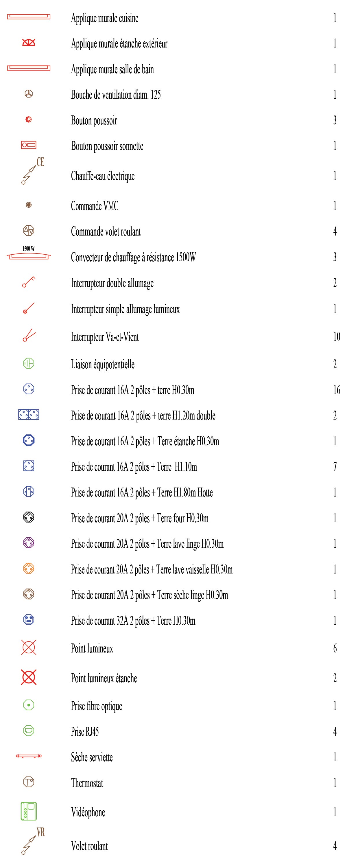Click the Sèche serviette red symbol
The image size is (347, 868).
point(29,756)
